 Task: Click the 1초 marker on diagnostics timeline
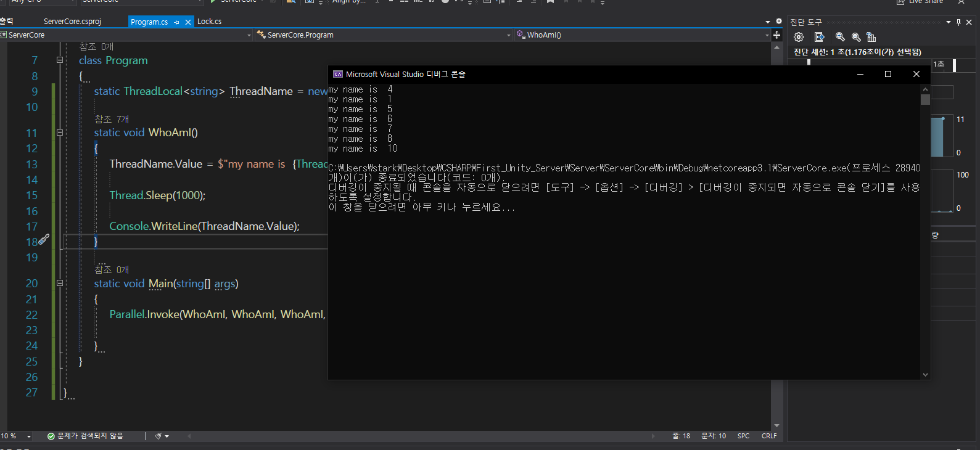[939, 64]
